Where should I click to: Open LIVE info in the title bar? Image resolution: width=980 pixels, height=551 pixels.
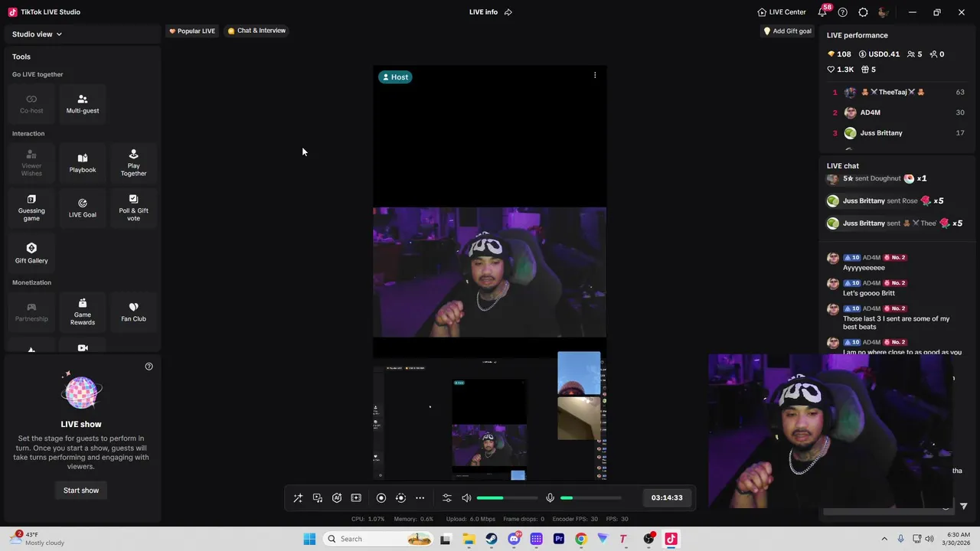pos(483,12)
